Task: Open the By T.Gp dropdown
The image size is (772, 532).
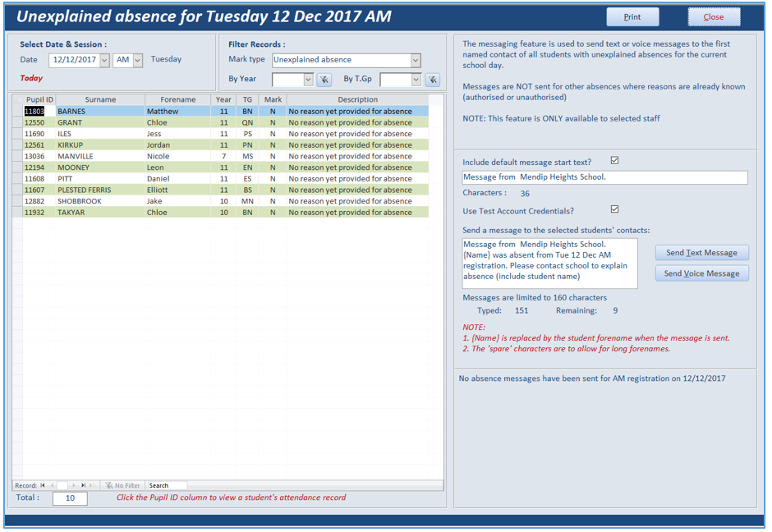Action: tap(416, 80)
